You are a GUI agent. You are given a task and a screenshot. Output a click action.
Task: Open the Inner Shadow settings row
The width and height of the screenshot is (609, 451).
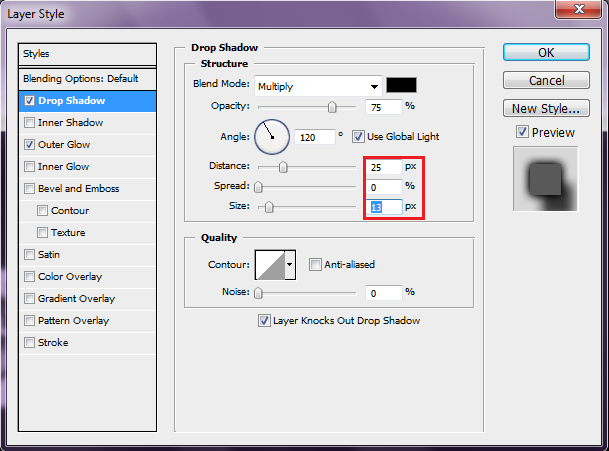point(87,123)
